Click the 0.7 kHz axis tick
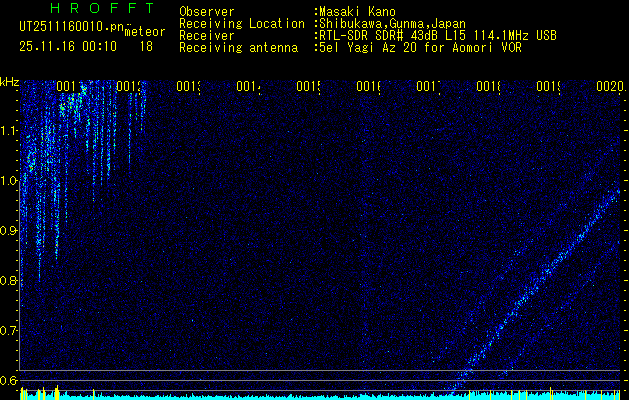Viewport: 629px width, 400px height. (x=9, y=330)
